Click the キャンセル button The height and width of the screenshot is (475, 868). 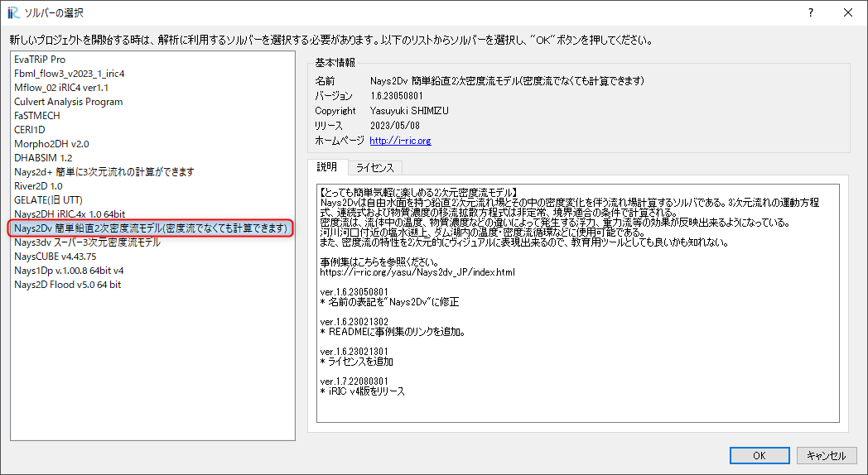[x=826, y=456]
